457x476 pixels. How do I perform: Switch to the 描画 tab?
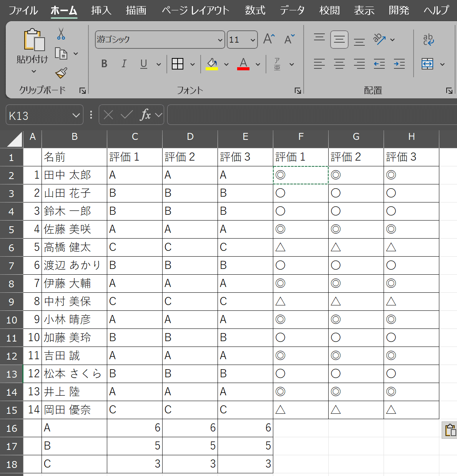tap(136, 10)
